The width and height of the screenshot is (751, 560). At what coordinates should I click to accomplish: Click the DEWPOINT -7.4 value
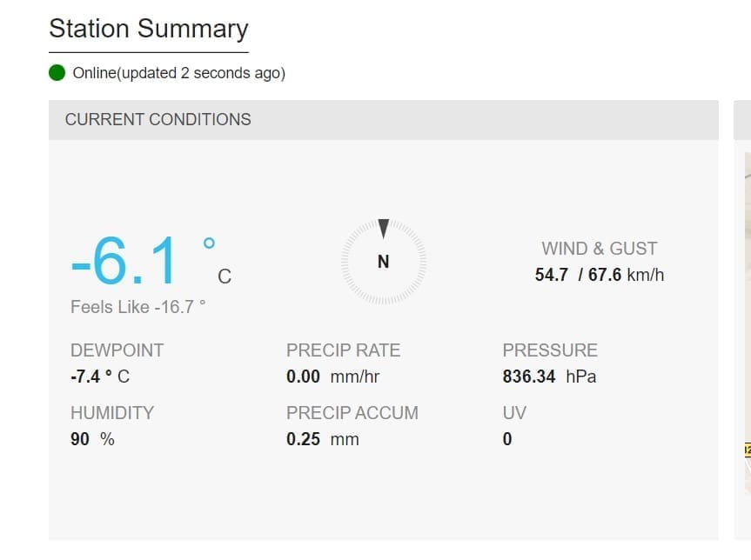pyautogui.click(x=99, y=377)
